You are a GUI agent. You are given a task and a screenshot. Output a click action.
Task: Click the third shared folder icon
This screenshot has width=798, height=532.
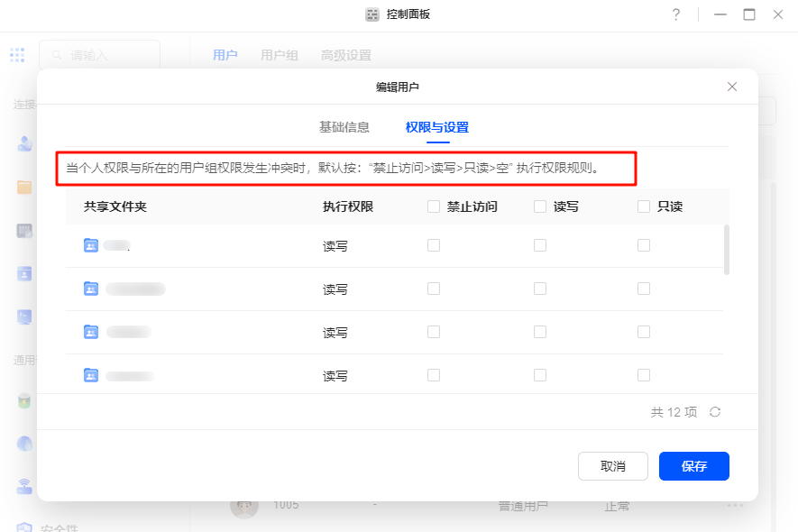pyautogui.click(x=91, y=332)
